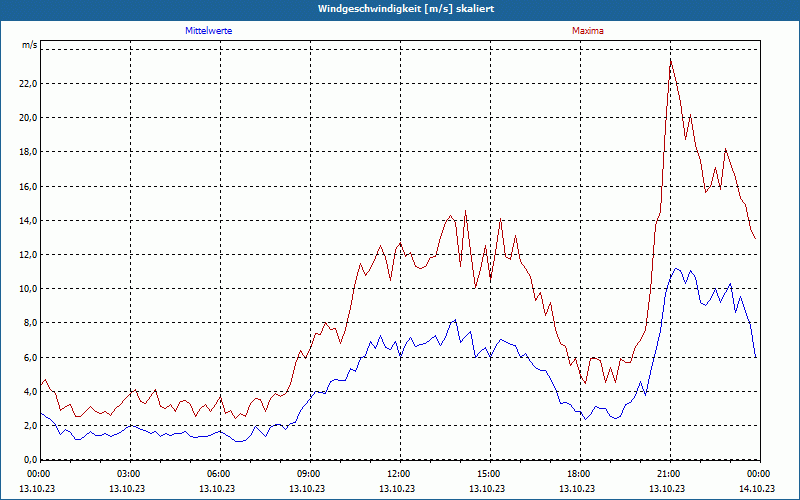The height and width of the screenshot is (500, 800).
Task: Click the 18:00 time axis label
Action: [581, 474]
